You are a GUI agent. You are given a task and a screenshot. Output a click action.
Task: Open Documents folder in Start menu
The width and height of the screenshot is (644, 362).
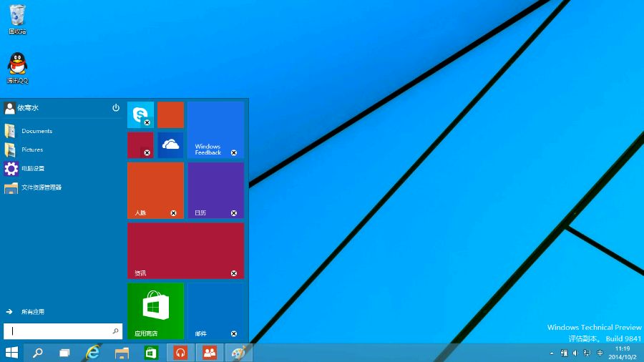[62, 131]
